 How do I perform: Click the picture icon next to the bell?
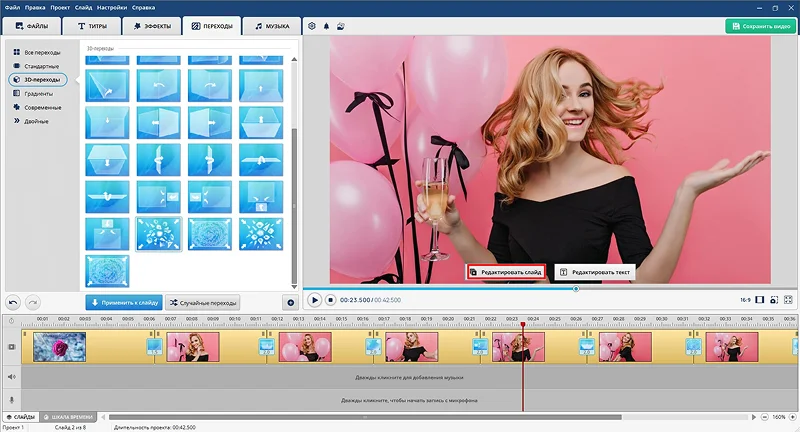click(341, 26)
